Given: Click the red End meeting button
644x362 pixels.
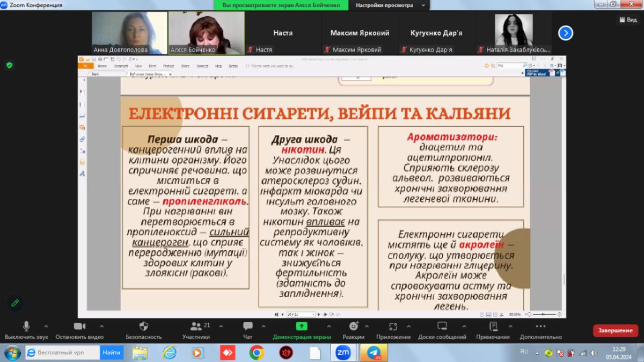Looking at the screenshot, I should point(615,330).
